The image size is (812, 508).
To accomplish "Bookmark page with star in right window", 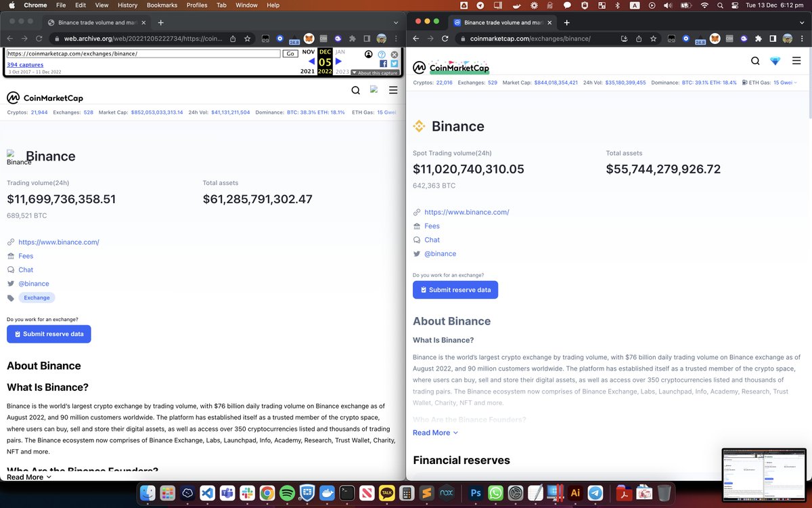I will click(653, 39).
